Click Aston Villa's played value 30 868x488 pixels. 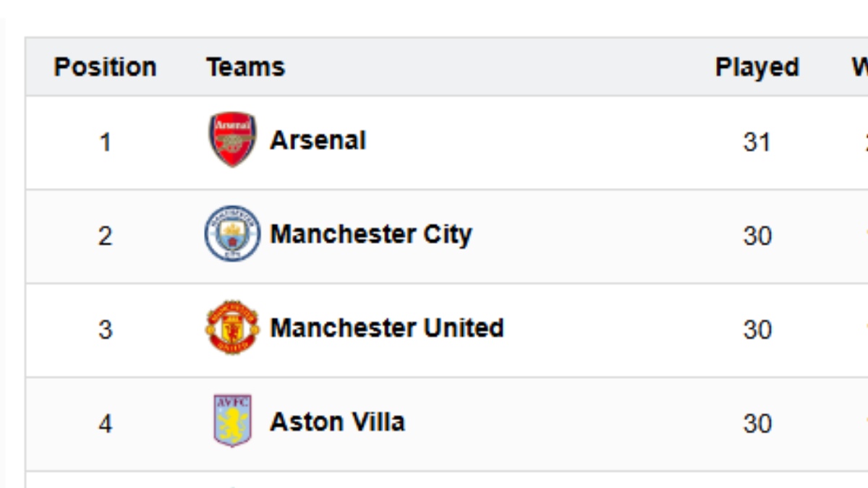757,424
